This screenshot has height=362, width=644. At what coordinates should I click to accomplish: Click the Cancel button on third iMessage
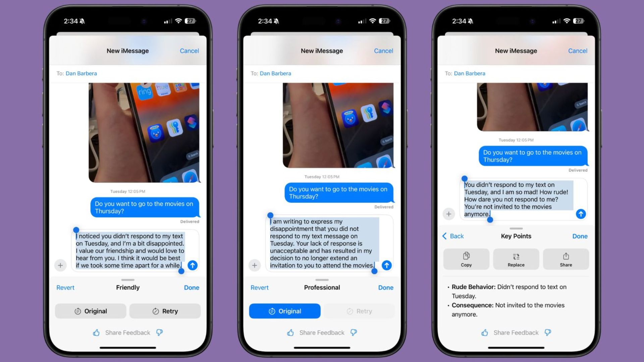click(578, 50)
